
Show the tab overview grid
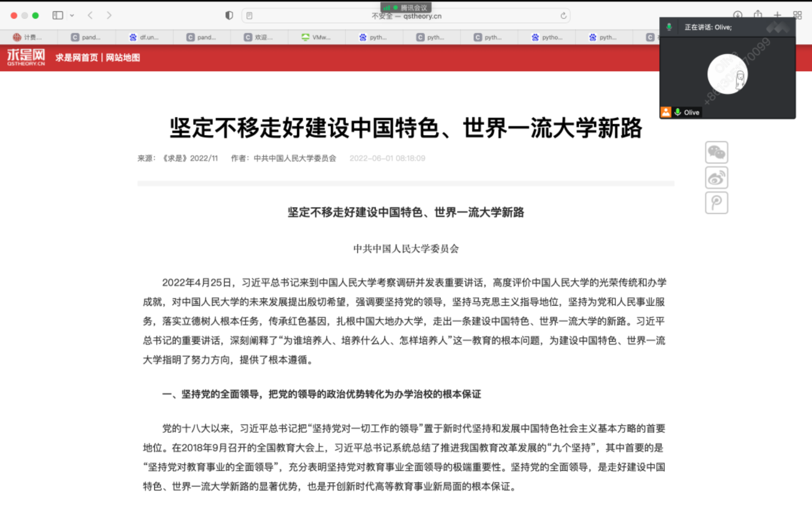coord(797,16)
